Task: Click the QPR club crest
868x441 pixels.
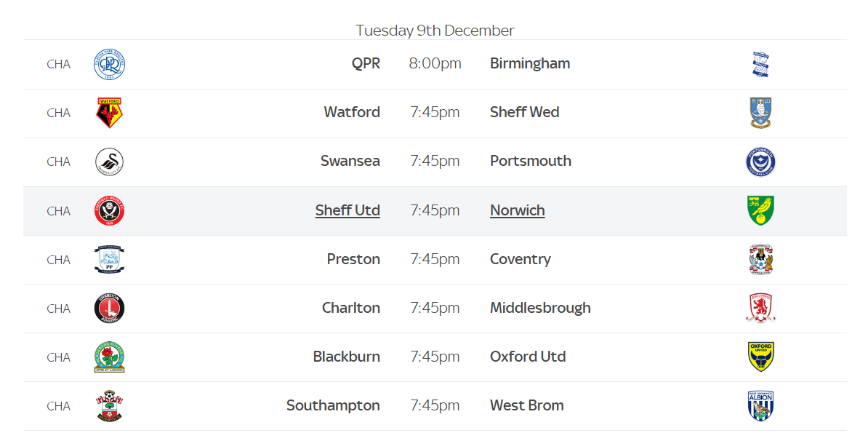Action: coord(109,64)
